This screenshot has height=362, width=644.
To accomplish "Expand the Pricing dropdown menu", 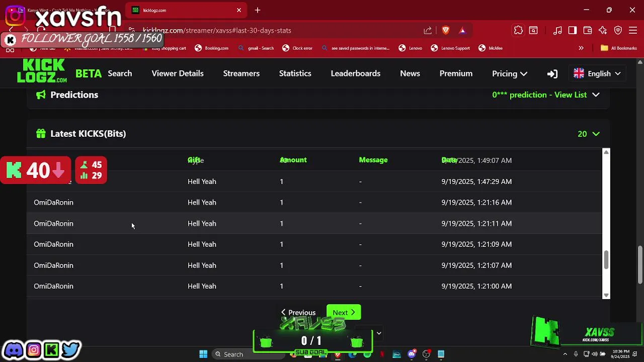I will pyautogui.click(x=509, y=74).
